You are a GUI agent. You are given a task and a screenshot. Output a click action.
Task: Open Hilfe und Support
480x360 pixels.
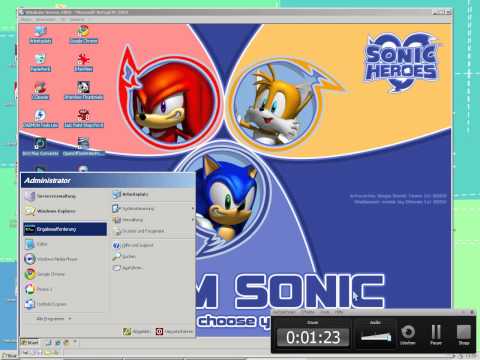coord(153,245)
